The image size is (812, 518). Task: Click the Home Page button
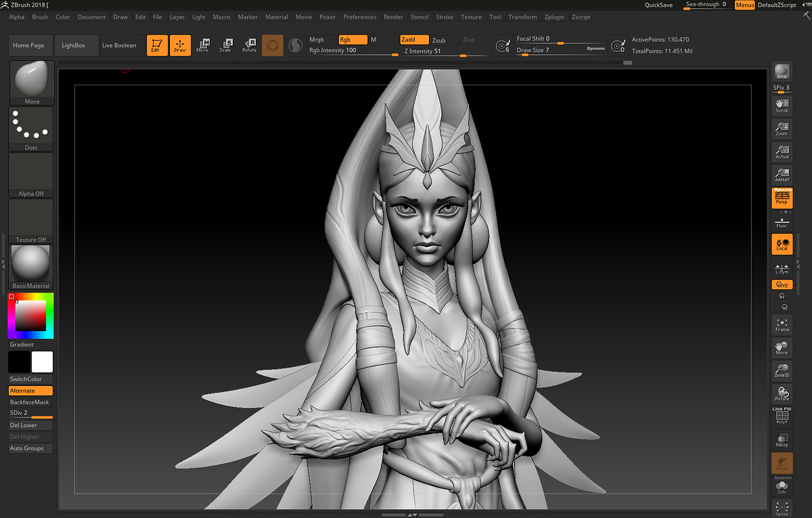click(28, 45)
